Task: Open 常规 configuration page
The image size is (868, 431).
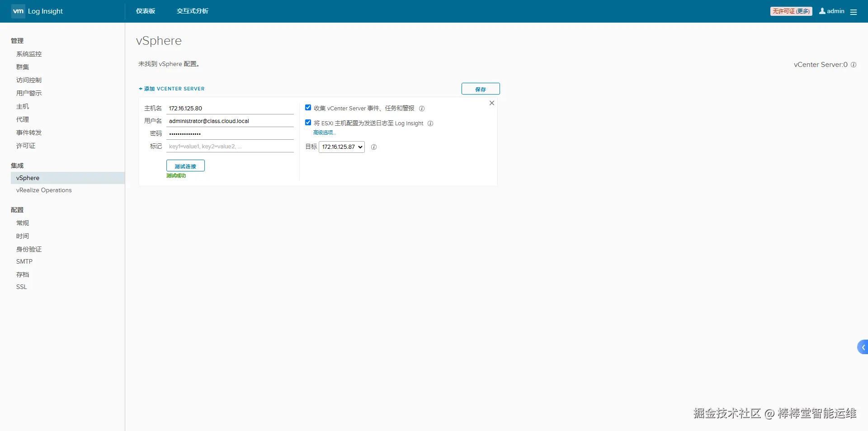Action: click(x=23, y=223)
